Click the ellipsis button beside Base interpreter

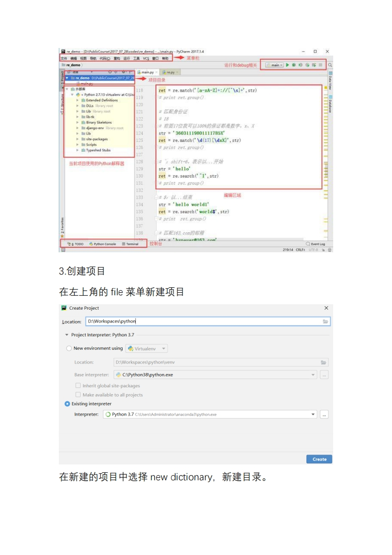pyautogui.click(x=324, y=375)
